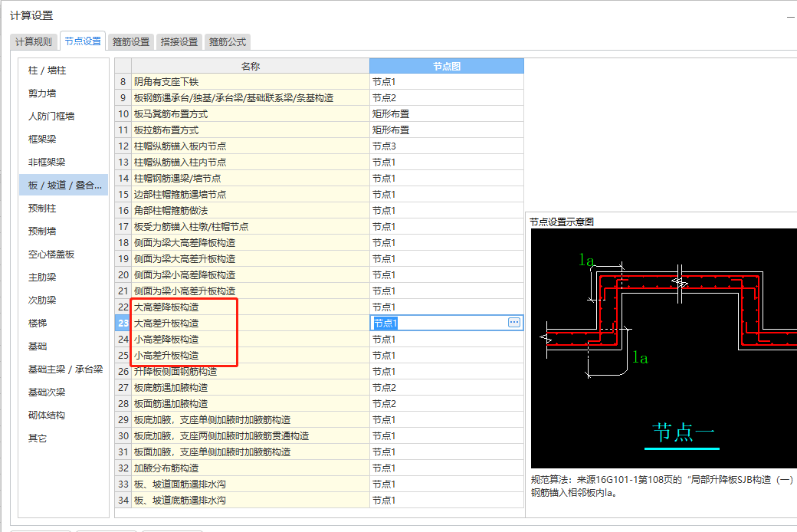Select row 9 板钢筋遇承台 构造
This screenshot has width=797, height=532.
point(250,97)
